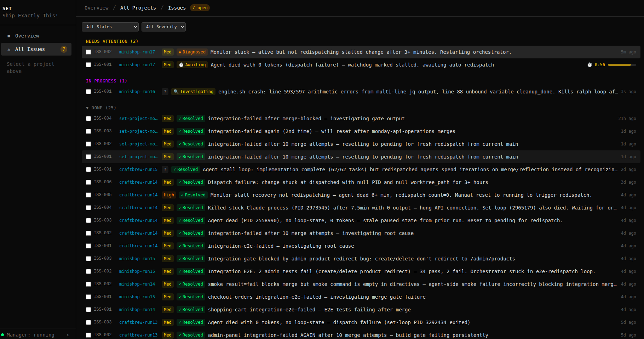The height and width of the screenshot is (339, 644).
Task: Check the craftbrew-run15 ISS-001 checkbox
Action: click(x=88, y=169)
